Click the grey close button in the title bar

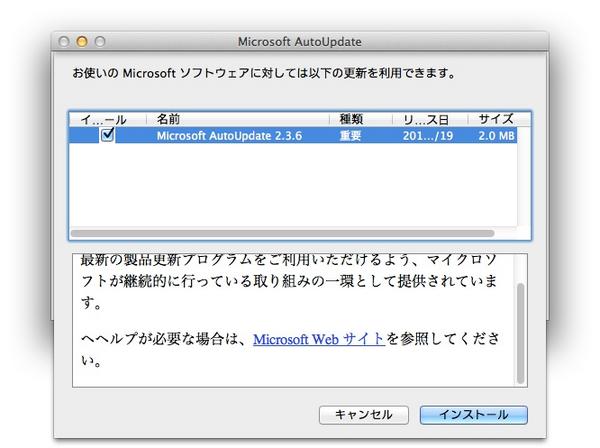(x=64, y=41)
